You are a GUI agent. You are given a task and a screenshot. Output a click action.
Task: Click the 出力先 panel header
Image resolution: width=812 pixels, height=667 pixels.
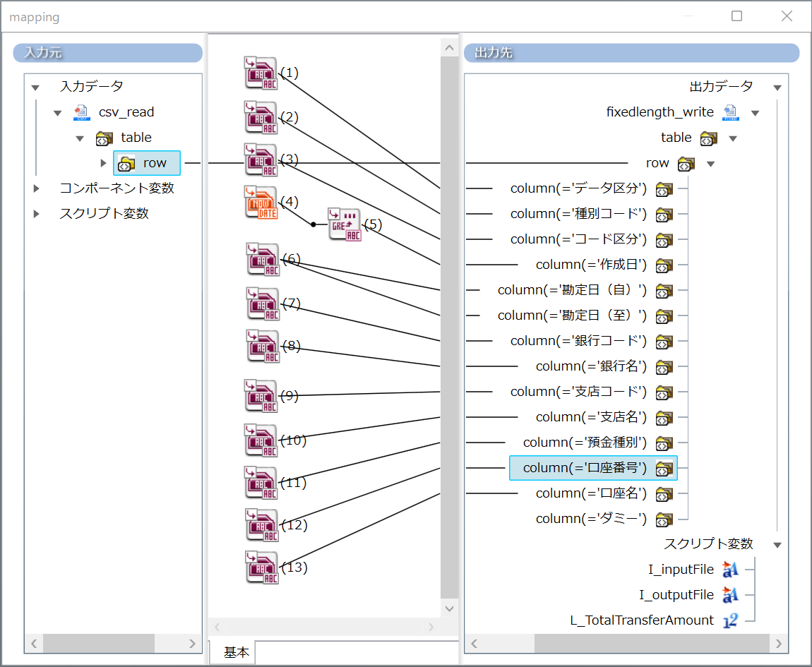pos(632,53)
